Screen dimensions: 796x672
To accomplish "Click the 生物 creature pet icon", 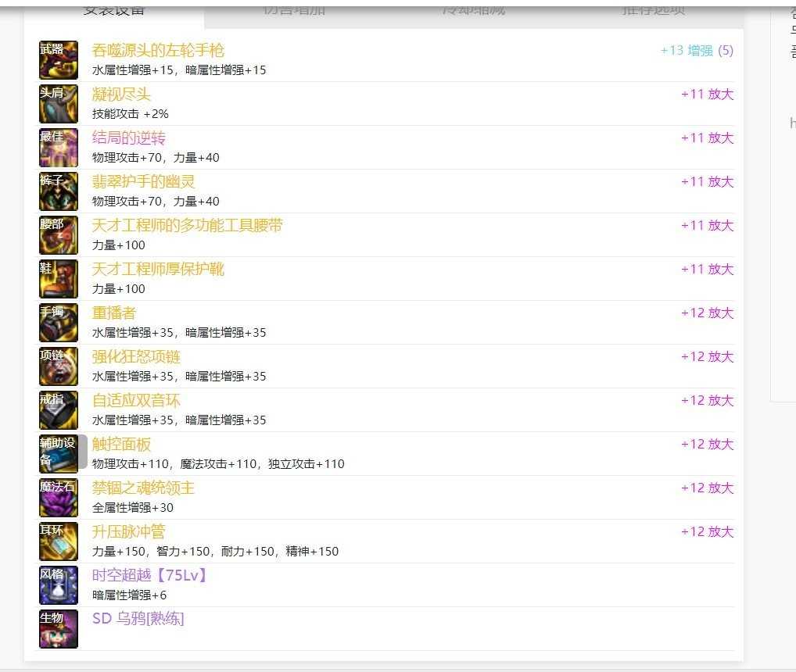I will pos(59,629).
